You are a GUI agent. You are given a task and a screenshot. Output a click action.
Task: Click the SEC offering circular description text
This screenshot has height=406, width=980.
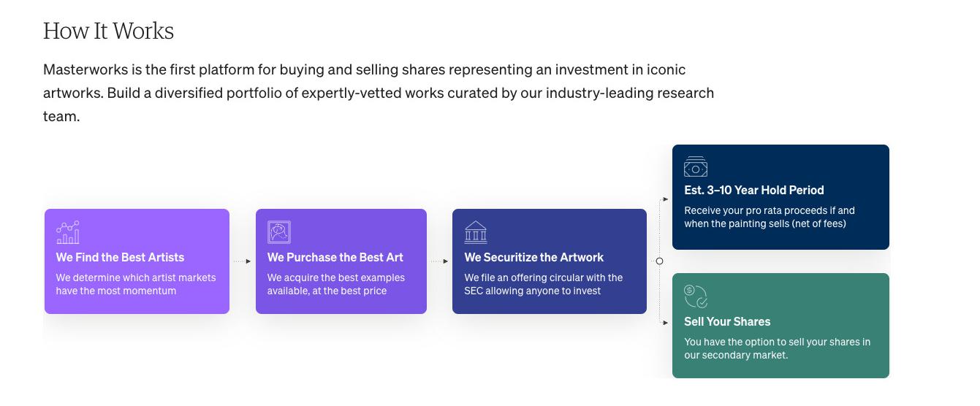[x=543, y=284]
